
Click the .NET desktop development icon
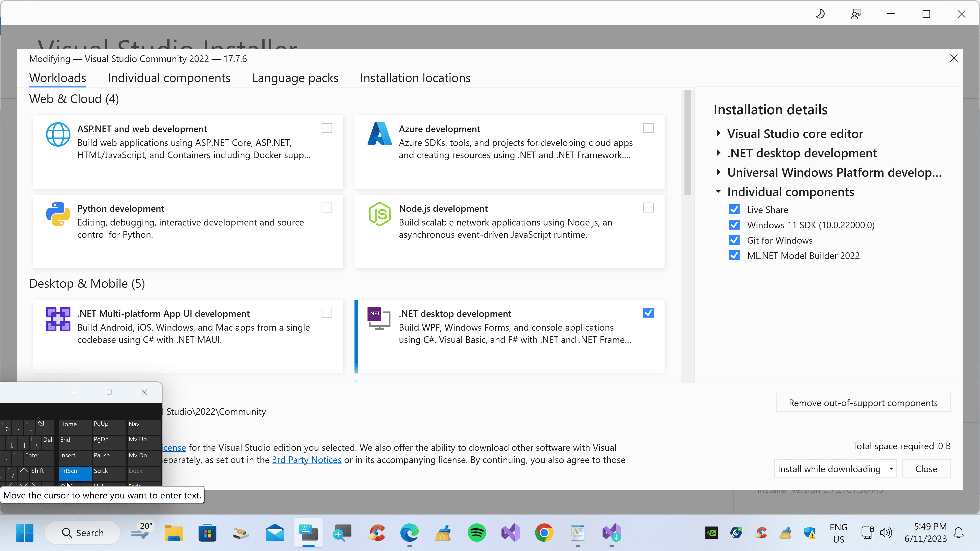[379, 318]
